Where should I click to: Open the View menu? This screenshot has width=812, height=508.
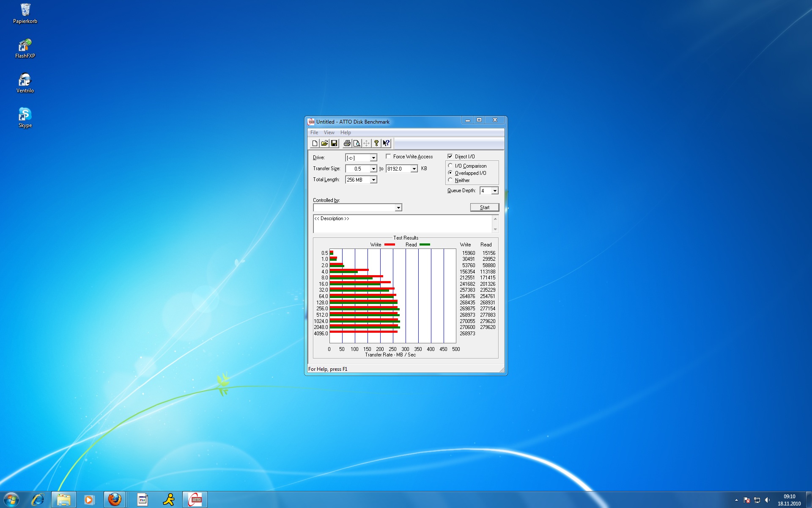click(329, 133)
